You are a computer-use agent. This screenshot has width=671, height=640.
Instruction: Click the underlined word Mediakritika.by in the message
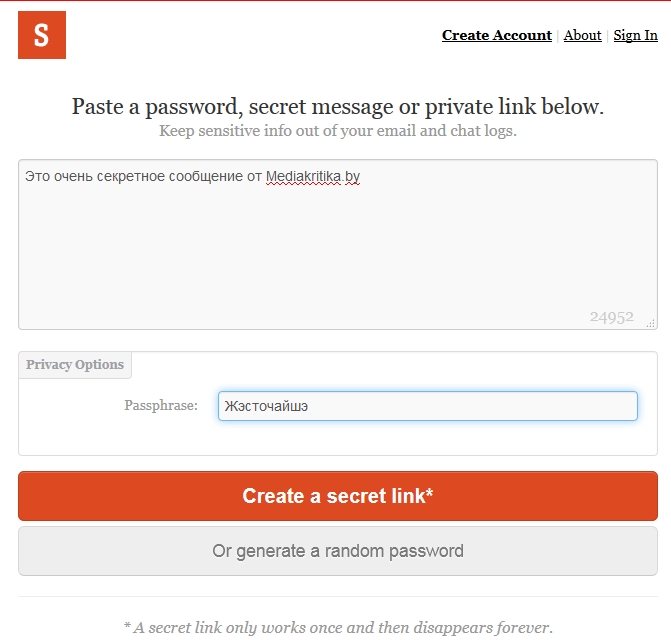tap(313, 176)
